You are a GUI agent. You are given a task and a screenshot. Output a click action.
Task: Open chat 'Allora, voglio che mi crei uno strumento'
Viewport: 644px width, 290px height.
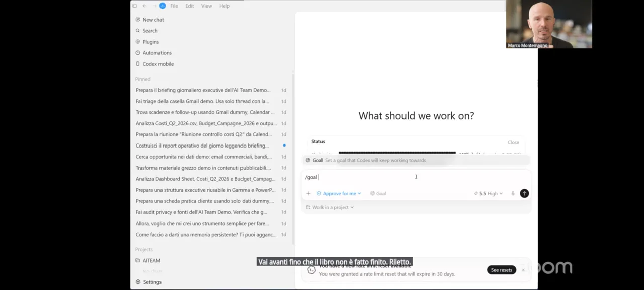click(211, 224)
